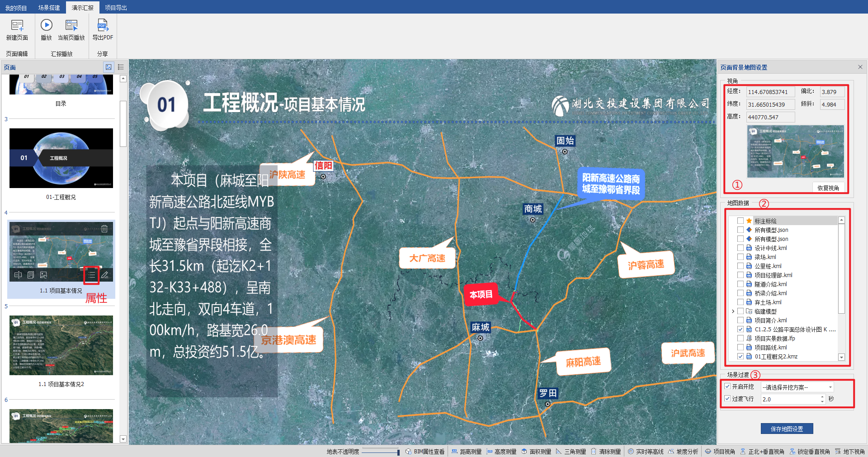This screenshot has height=457, width=868.
Task: Toggle the 开启开挖 checkbox
Action: pyautogui.click(x=727, y=386)
